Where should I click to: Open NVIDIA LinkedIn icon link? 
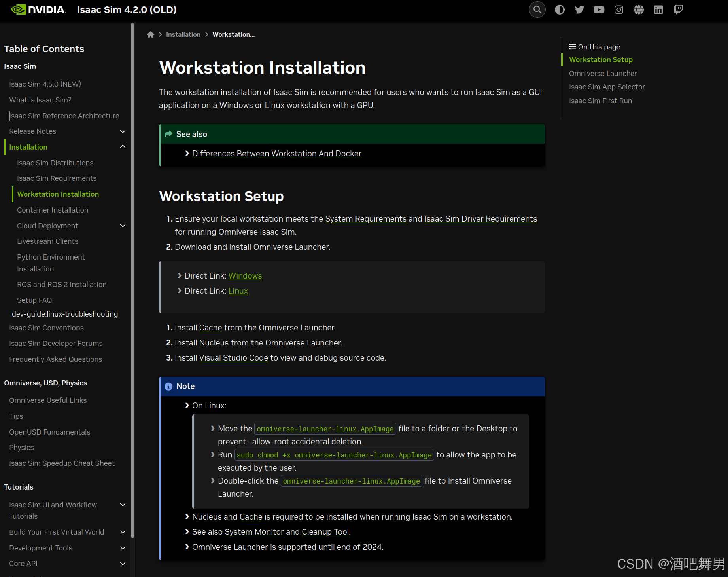click(658, 9)
